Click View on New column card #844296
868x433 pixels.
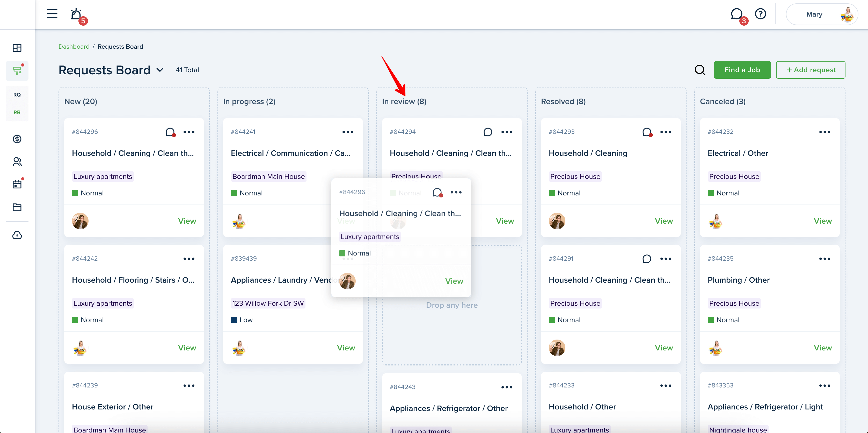tap(187, 221)
